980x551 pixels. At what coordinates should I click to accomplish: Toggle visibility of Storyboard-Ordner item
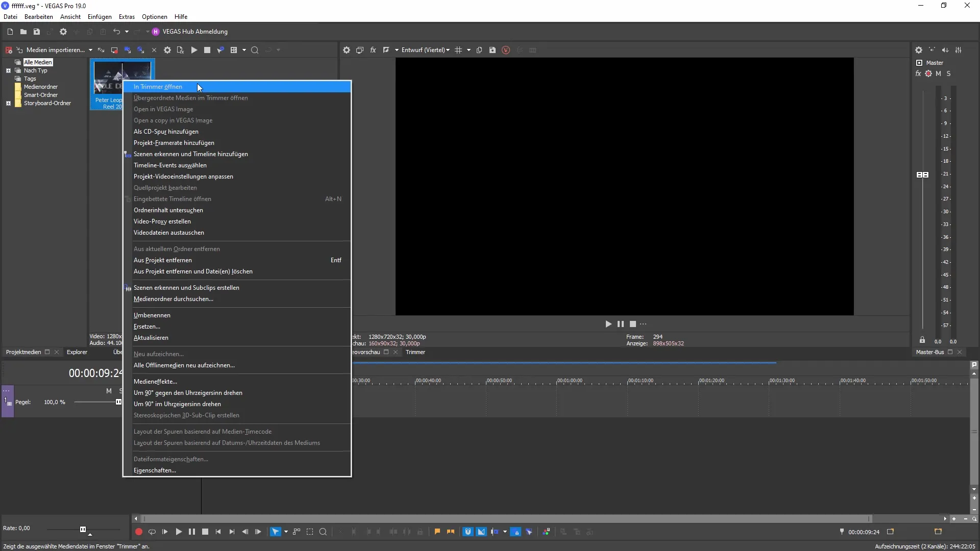point(8,103)
